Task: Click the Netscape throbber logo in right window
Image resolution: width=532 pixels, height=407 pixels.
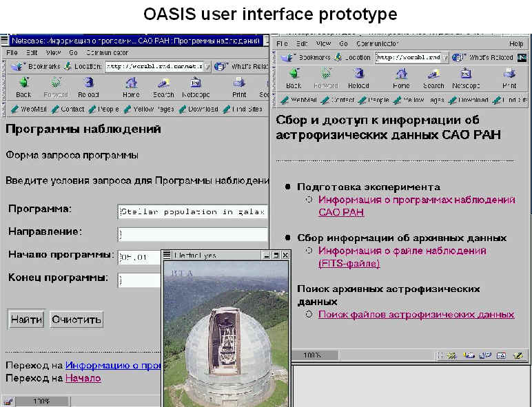Action: (522, 58)
